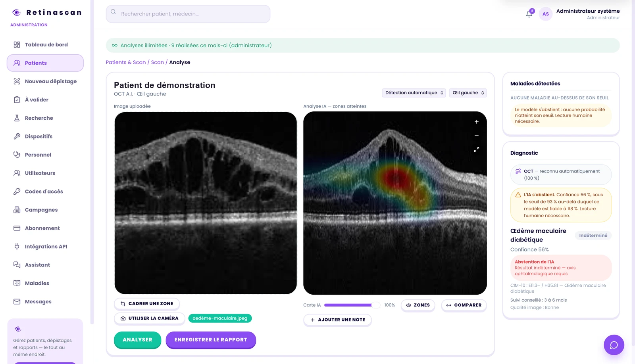Open the floating chat bubble

[x=614, y=345]
